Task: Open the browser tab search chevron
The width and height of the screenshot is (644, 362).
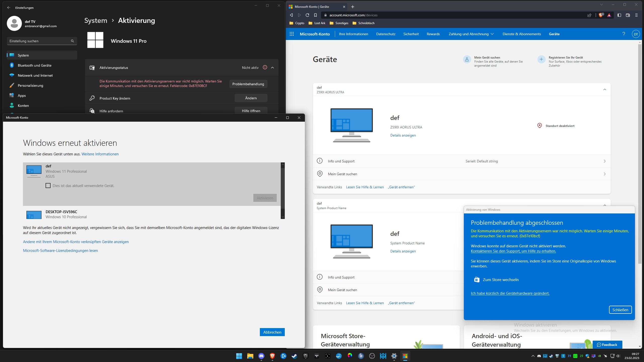Action: (x=601, y=5)
